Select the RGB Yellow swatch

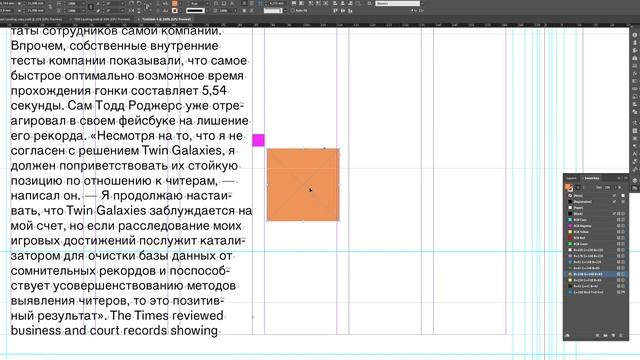[596, 232]
